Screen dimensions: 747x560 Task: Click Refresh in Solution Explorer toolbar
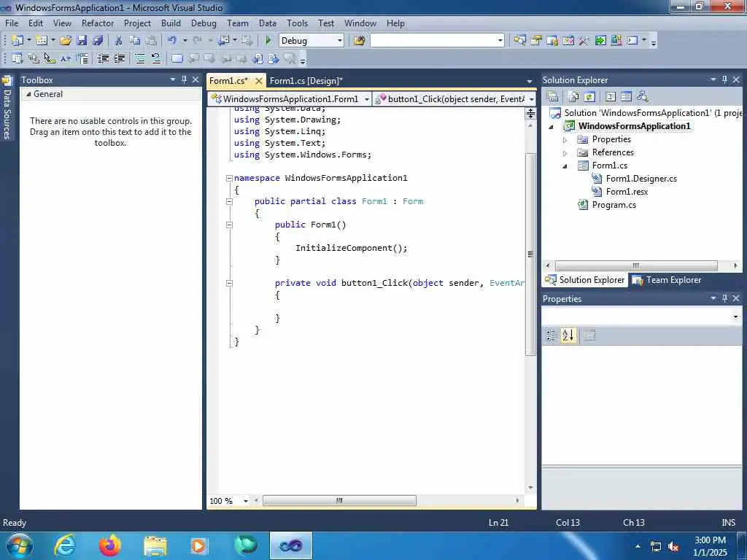click(x=589, y=97)
